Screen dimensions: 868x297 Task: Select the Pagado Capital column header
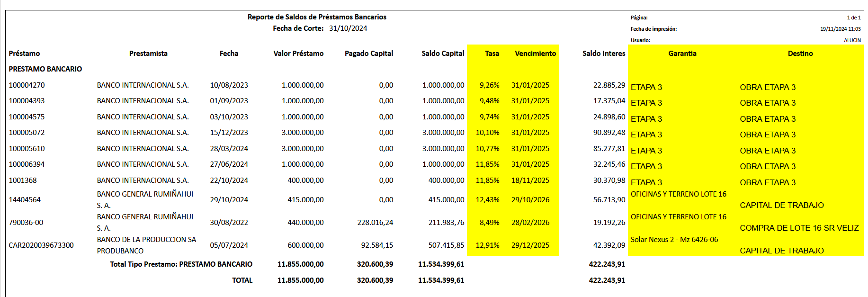(368, 54)
